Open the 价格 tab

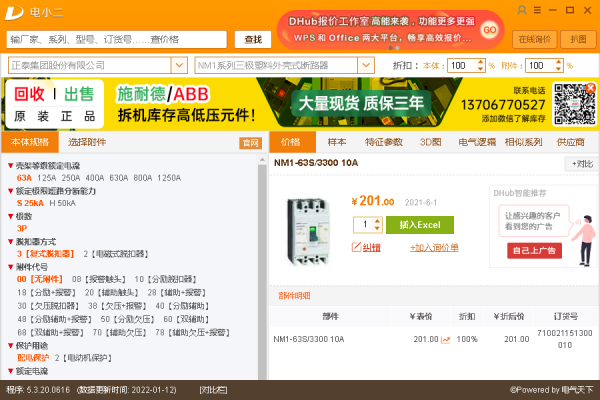[x=292, y=142]
